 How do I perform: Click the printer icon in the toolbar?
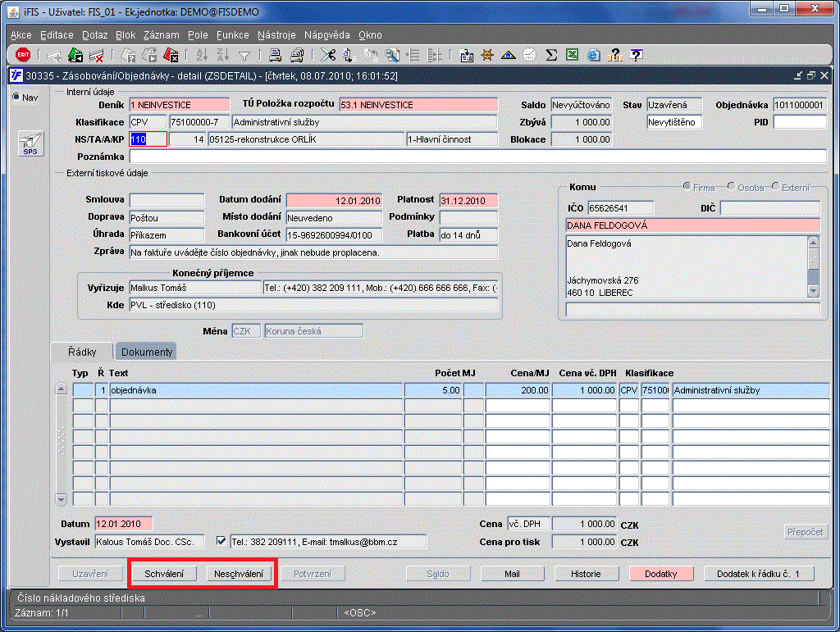click(x=276, y=55)
